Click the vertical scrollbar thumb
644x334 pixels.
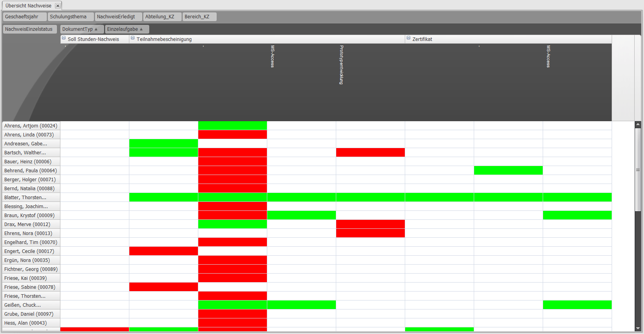tap(638, 170)
